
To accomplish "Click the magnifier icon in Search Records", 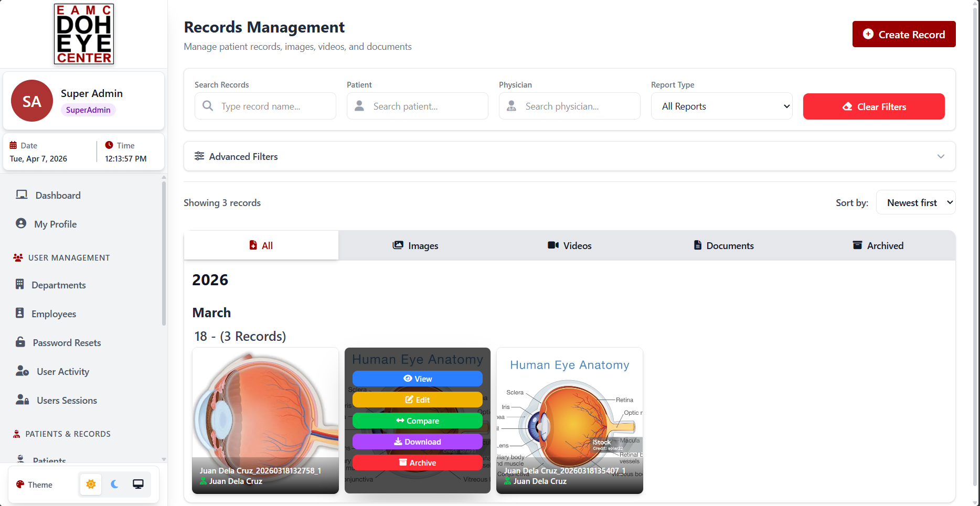I will pyautogui.click(x=208, y=106).
